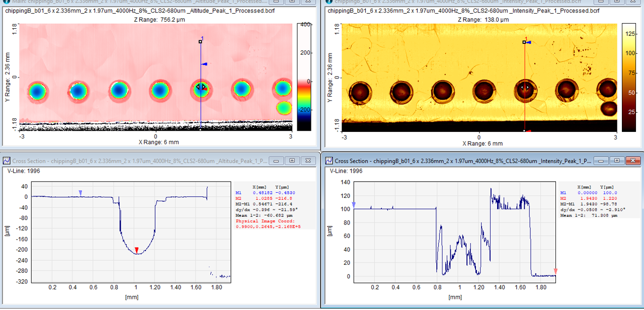Click the Intensity Cross Section window icon

point(330,161)
